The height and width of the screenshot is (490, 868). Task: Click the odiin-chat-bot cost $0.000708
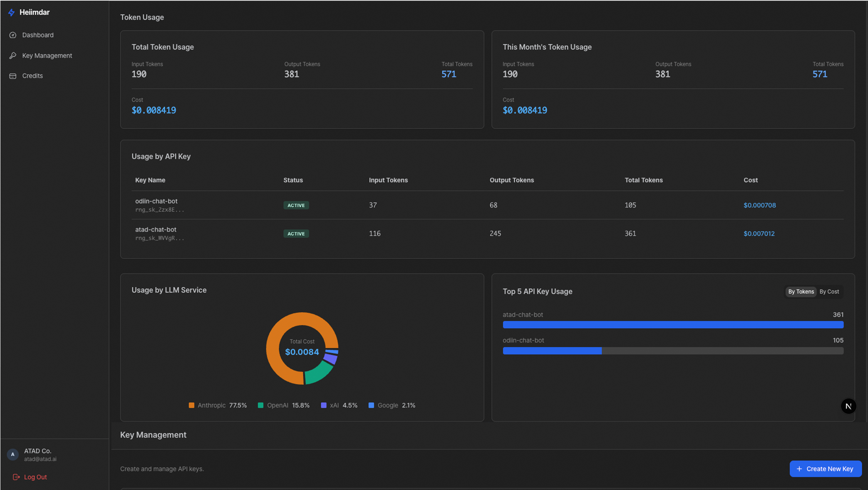pos(759,205)
